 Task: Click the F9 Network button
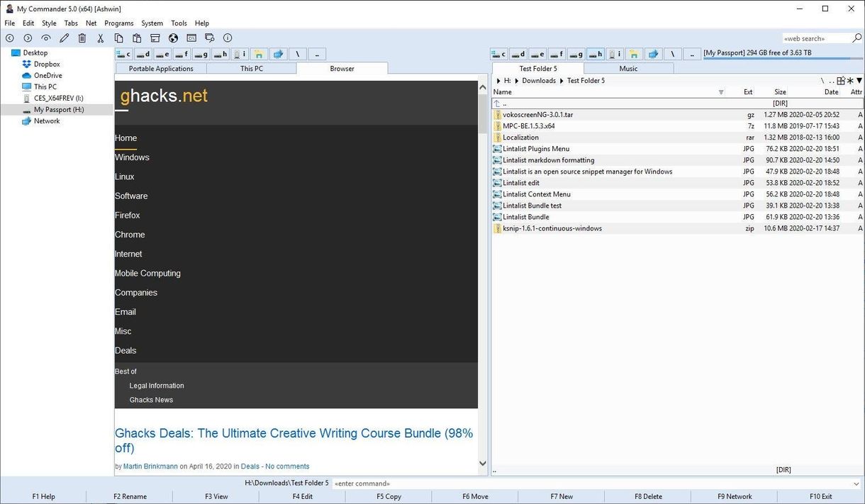pyautogui.click(x=735, y=496)
